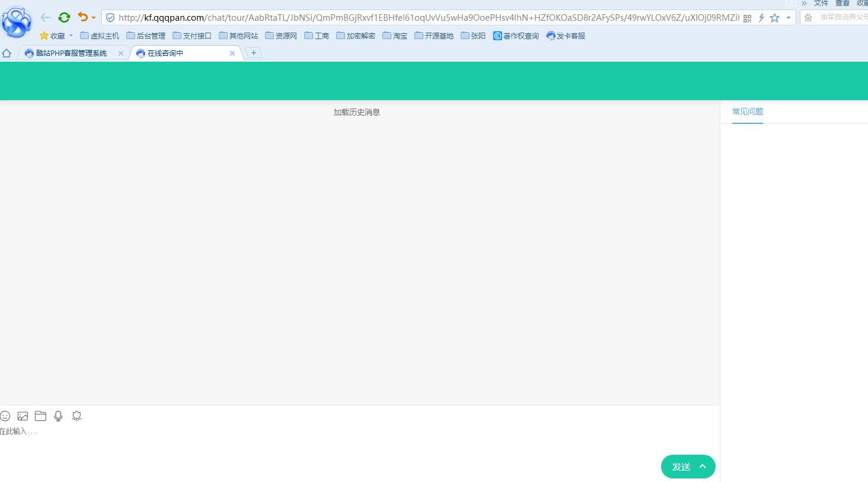Expand the 收藏 favorites dropdown
Image resolution: width=868 pixels, height=482 pixels.
[x=71, y=36]
